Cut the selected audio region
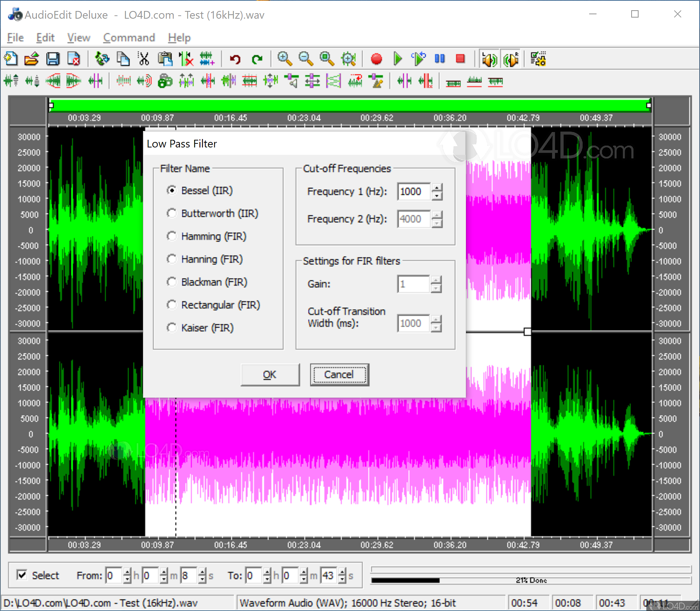The image size is (700, 611). (x=144, y=59)
